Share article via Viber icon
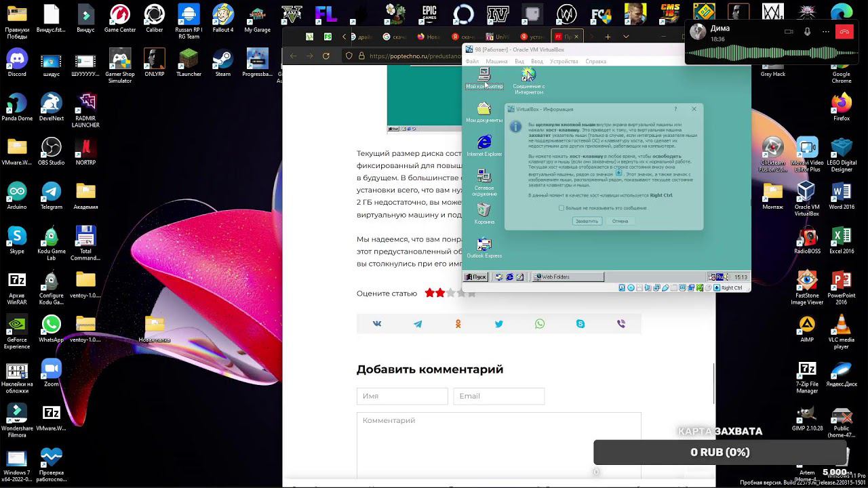 (x=621, y=324)
